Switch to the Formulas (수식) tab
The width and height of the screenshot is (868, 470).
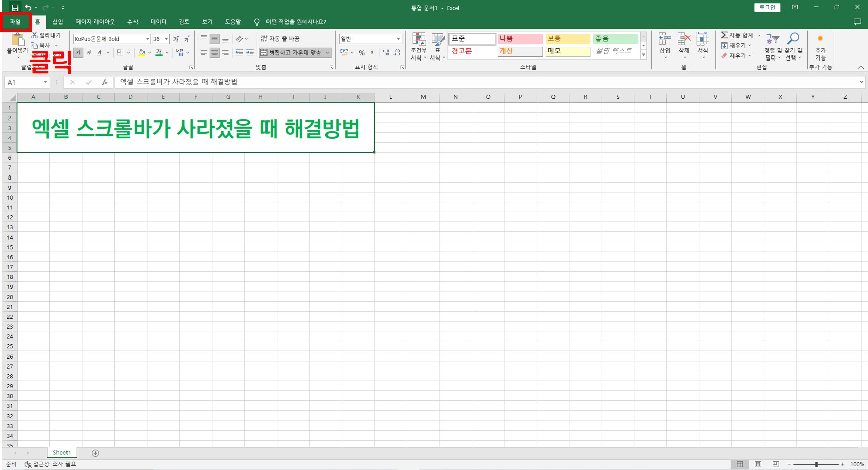(132, 22)
